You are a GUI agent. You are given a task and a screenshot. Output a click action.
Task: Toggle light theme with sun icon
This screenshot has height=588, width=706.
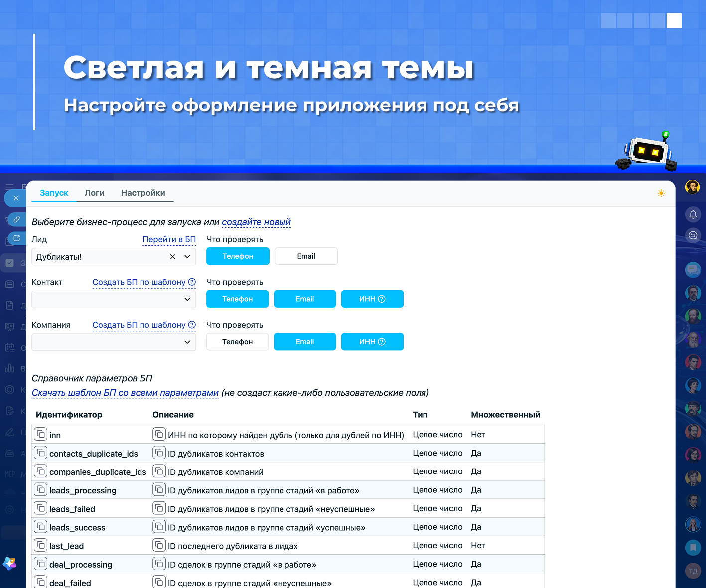661,193
